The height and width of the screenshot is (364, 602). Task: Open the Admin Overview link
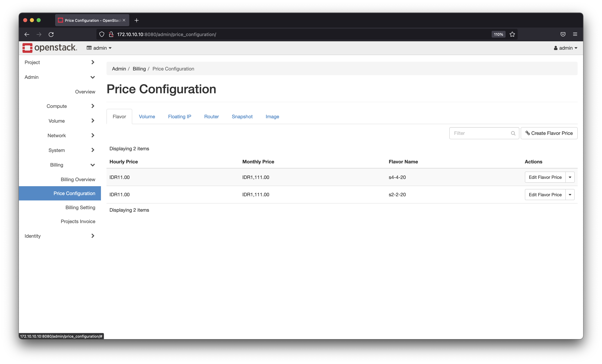tap(85, 92)
